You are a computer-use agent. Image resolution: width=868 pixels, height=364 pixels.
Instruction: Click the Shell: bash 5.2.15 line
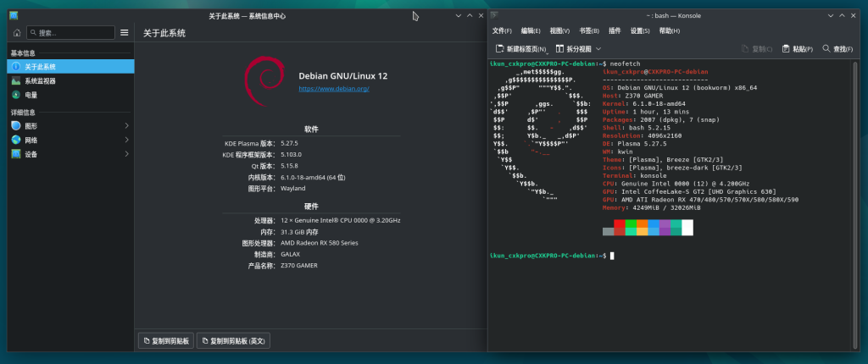click(637, 128)
